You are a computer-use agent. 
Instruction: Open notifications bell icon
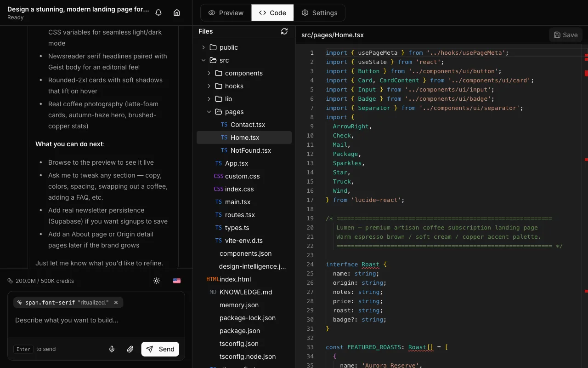click(x=158, y=13)
